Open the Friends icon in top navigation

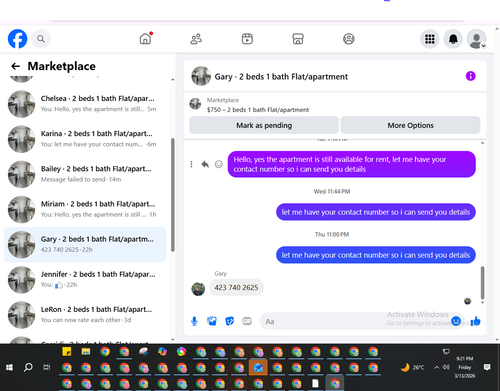tap(196, 39)
